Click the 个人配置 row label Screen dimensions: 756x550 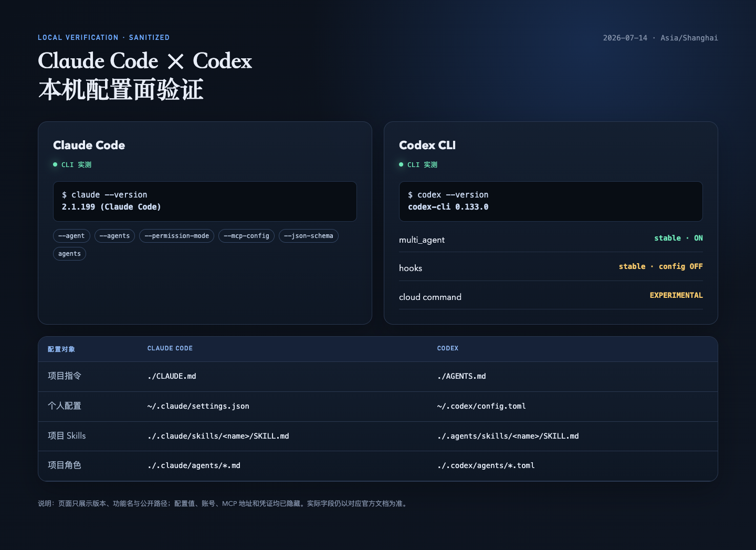coord(65,406)
